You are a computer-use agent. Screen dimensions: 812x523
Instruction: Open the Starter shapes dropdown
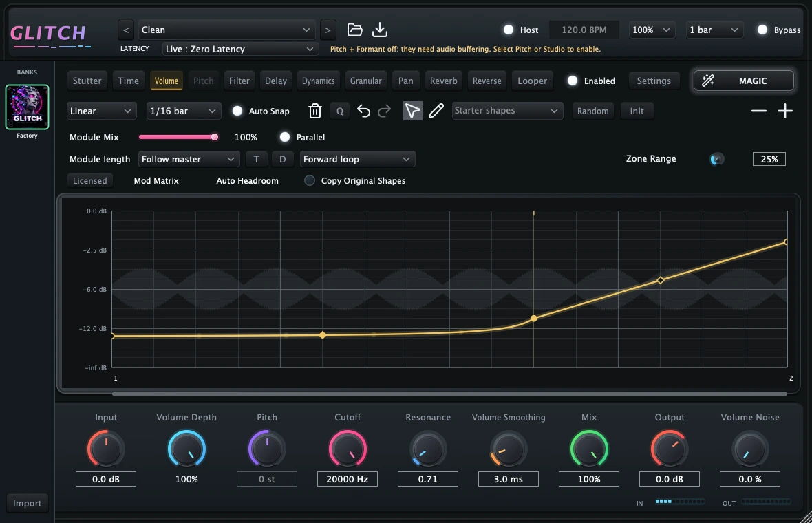click(508, 111)
